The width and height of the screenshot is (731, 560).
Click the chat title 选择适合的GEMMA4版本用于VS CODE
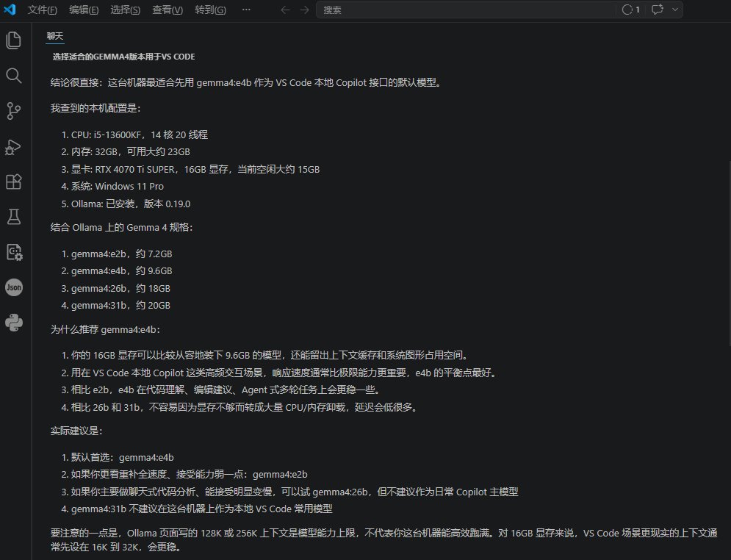[123, 57]
